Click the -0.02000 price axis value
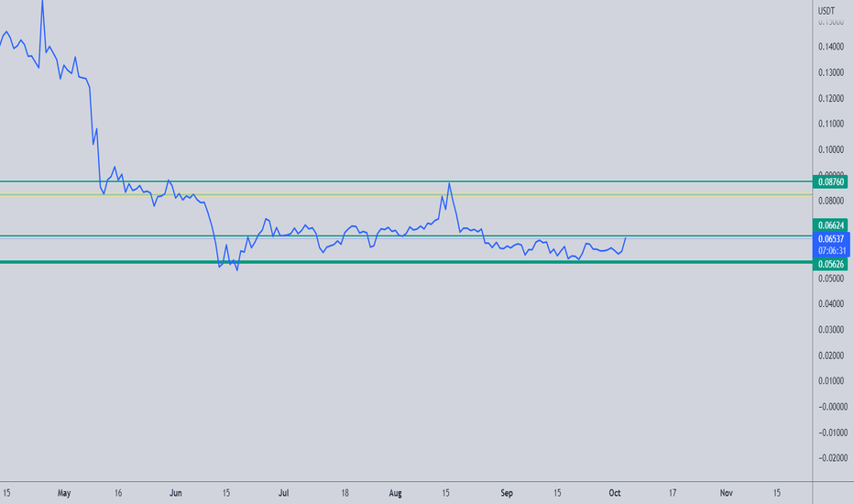Screen dimensions: 854x504 (x=832, y=458)
